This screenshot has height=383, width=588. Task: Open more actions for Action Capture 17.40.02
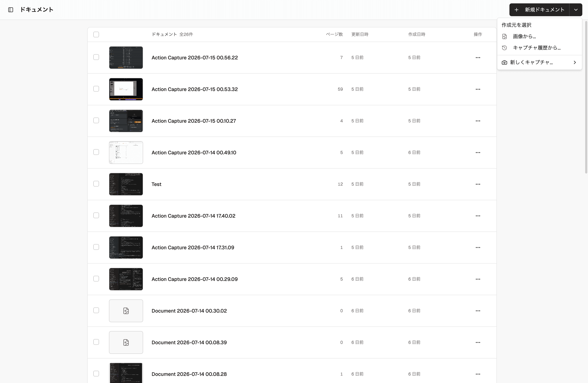point(478,216)
